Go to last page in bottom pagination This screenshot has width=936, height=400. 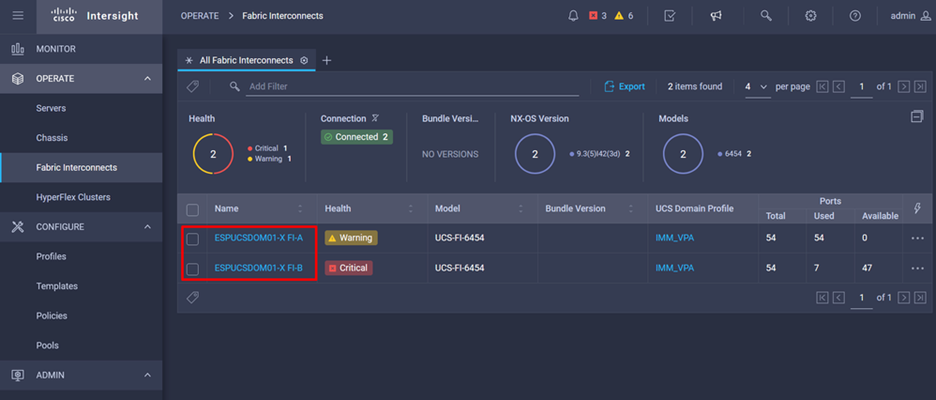click(x=920, y=297)
